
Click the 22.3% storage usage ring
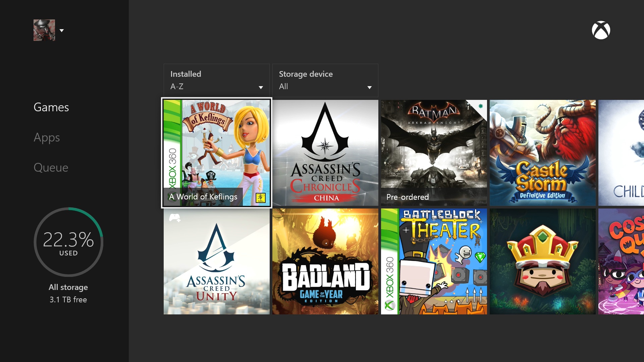click(x=68, y=241)
